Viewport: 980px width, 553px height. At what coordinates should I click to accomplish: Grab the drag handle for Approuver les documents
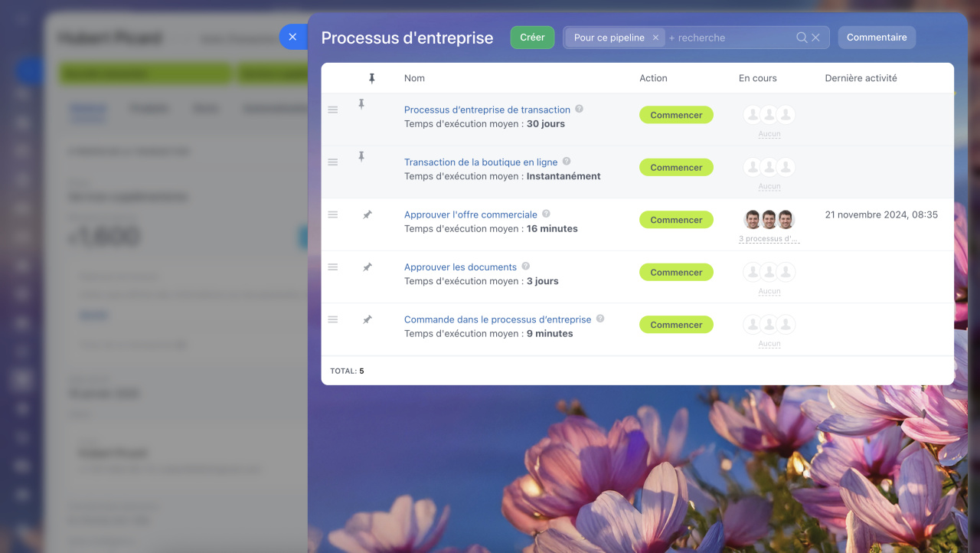point(333,267)
